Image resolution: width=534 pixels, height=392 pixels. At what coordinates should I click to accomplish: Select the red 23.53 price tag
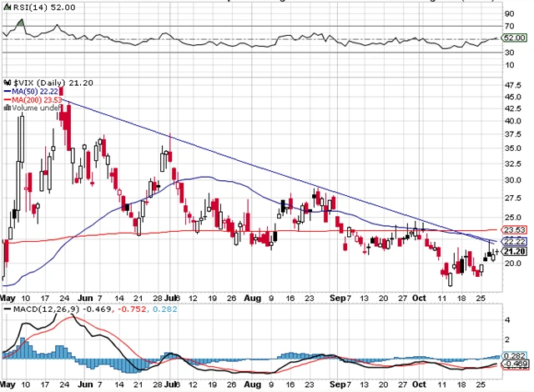(x=512, y=230)
